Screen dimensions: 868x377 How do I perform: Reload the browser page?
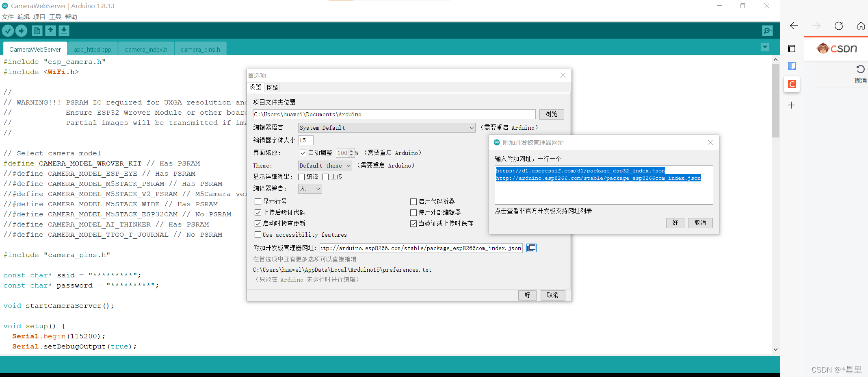tap(839, 26)
